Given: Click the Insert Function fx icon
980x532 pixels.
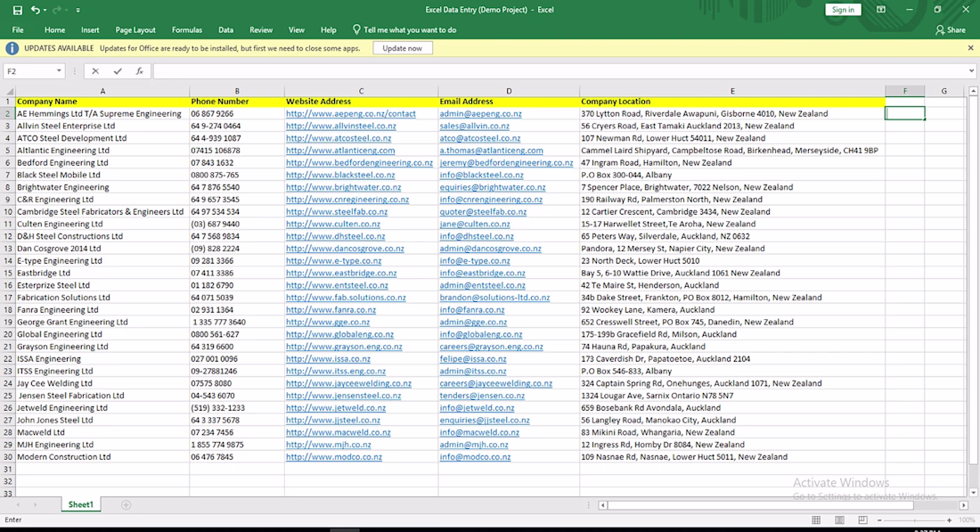Looking at the screenshot, I should pyautogui.click(x=139, y=71).
